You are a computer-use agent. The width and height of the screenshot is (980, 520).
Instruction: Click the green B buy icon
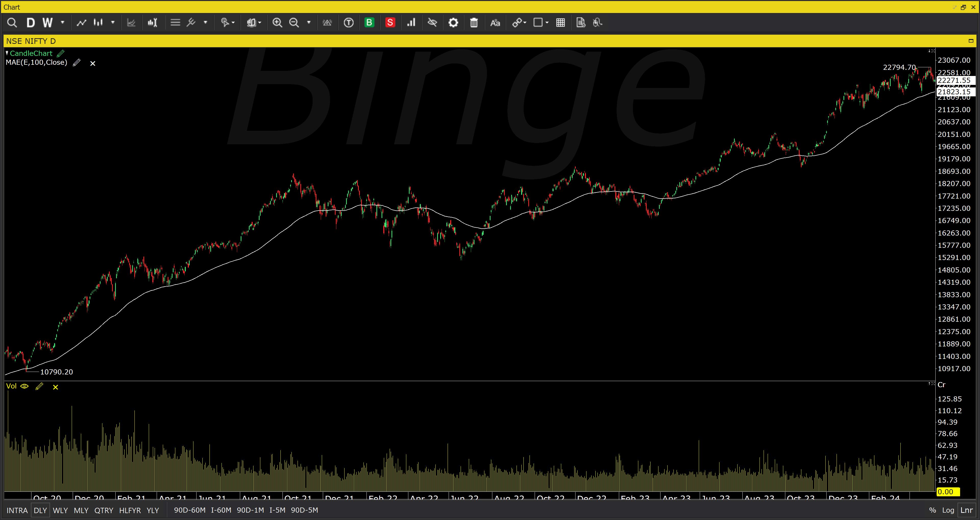point(369,23)
